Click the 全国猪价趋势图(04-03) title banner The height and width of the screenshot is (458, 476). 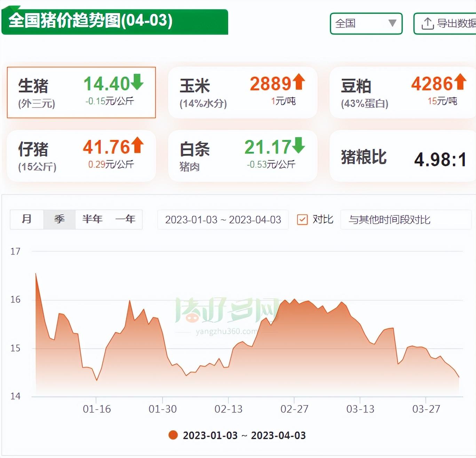(x=115, y=22)
